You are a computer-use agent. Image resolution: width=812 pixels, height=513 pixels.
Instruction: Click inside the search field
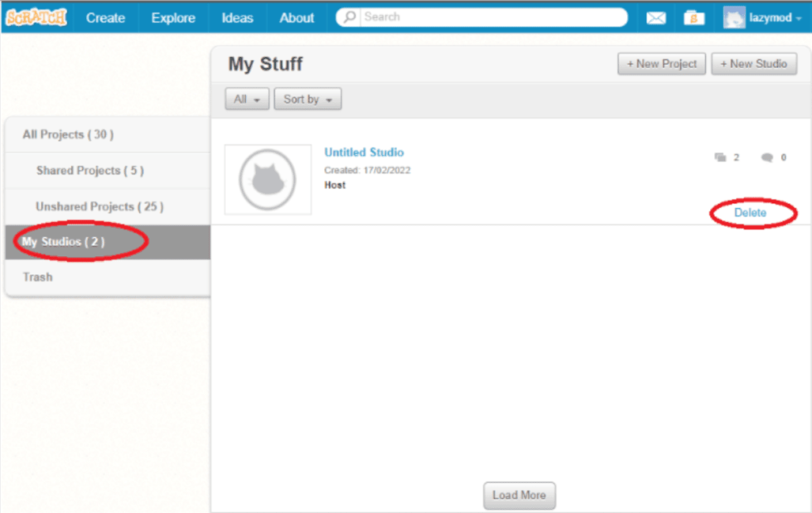pyautogui.click(x=481, y=17)
